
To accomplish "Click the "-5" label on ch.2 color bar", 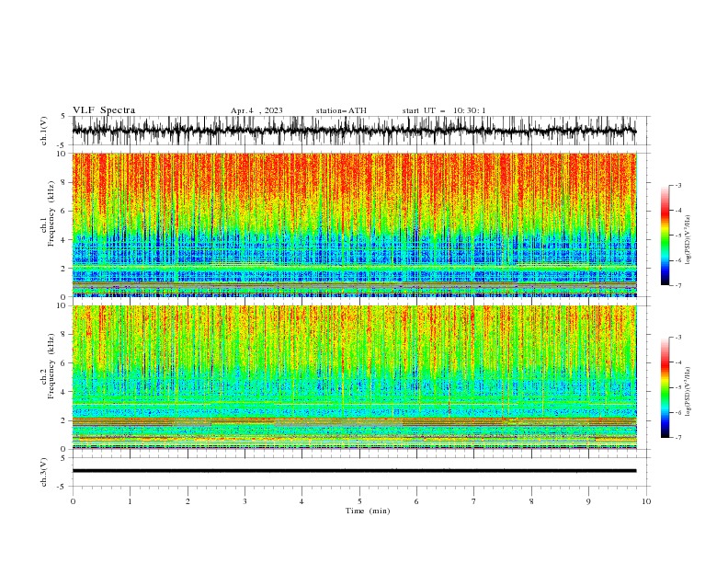I will (x=677, y=387).
